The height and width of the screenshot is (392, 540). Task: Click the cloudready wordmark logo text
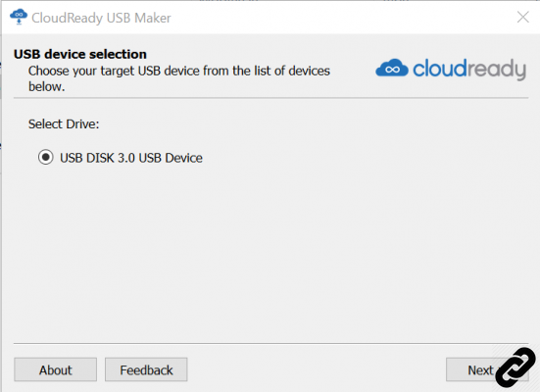pyautogui.click(x=469, y=69)
